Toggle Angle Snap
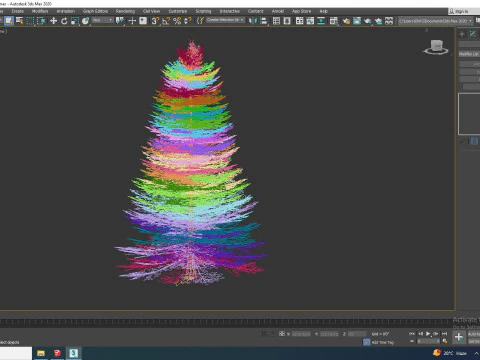480x360 pixels. [166, 21]
